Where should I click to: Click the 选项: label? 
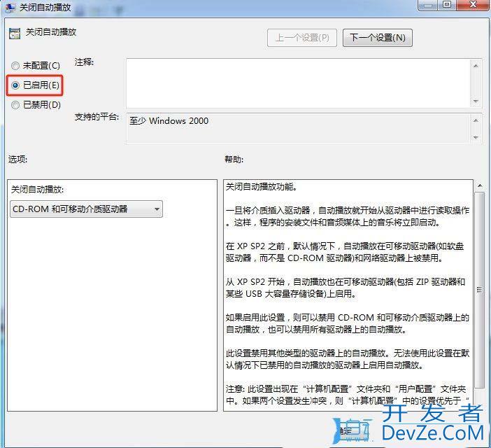pos(17,160)
